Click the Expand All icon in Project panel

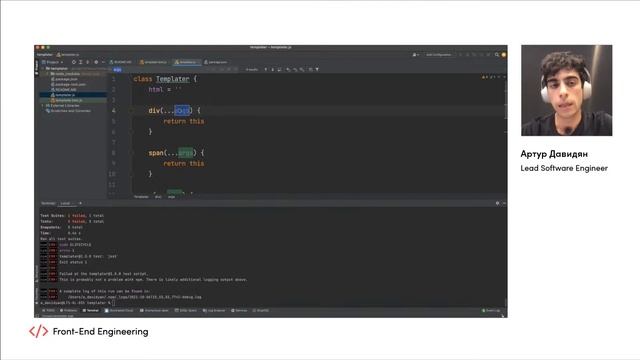(80, 62)
